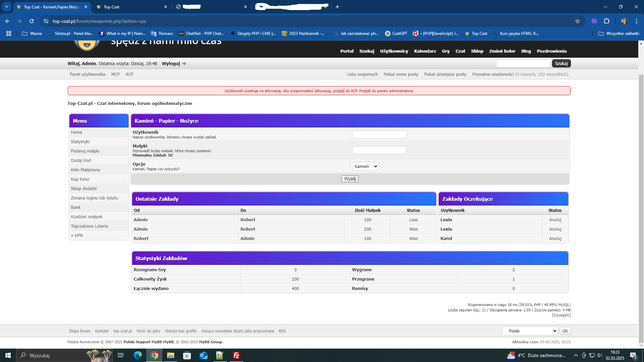
Task: Click the Szczegóły debug link
Action: (561, 315)
